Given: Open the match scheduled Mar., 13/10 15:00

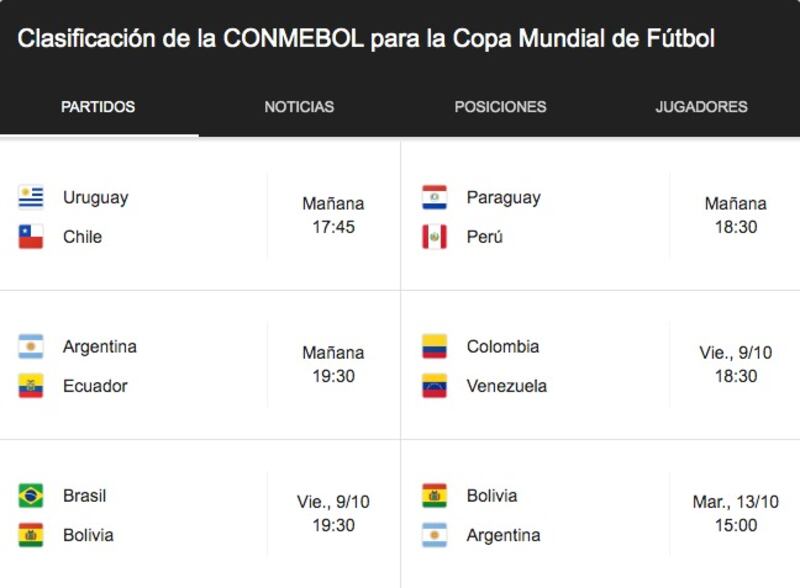Looking at the screenshot, I should click(x=601, y=515).
